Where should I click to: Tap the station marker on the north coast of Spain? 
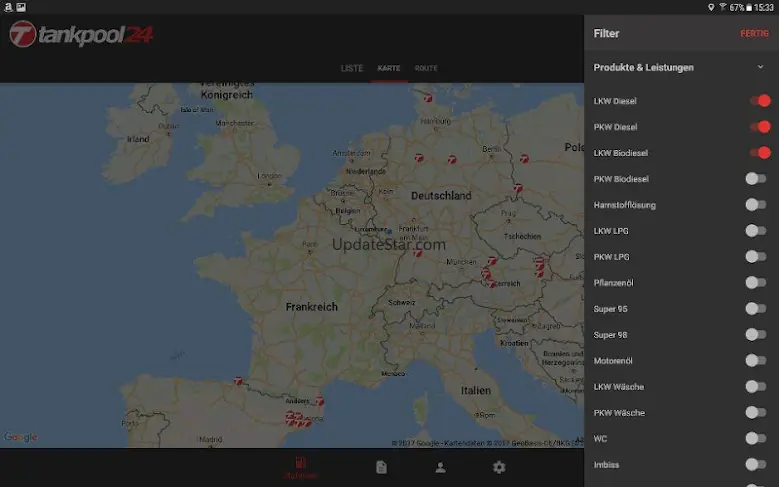click(238, 381)
